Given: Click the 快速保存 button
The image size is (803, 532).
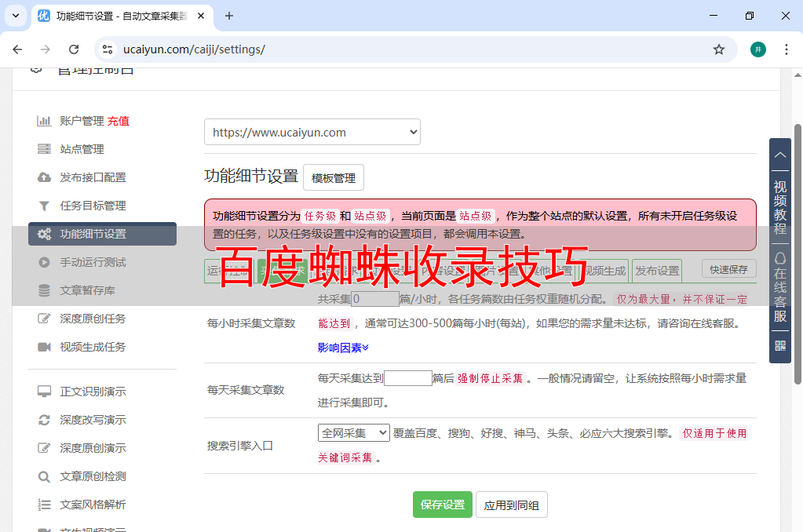Looking at the screenshot, I should [x=728, y=269].
